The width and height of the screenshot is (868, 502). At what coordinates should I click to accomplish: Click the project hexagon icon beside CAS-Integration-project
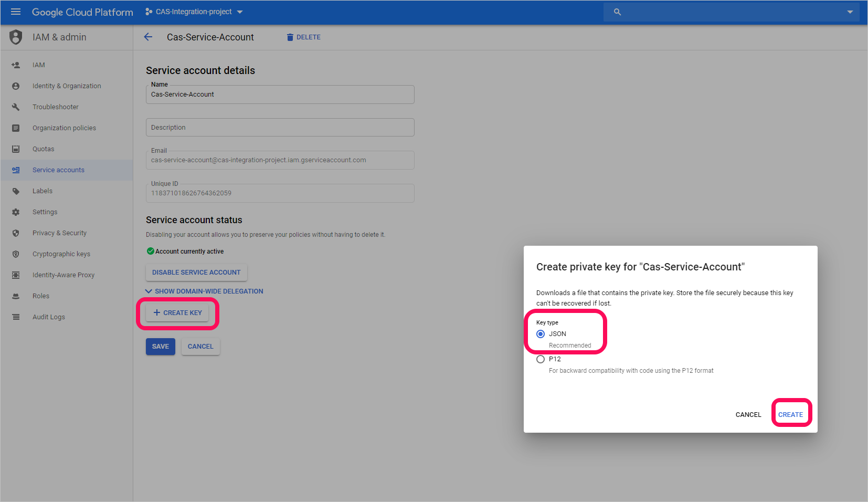coord(149,12)
